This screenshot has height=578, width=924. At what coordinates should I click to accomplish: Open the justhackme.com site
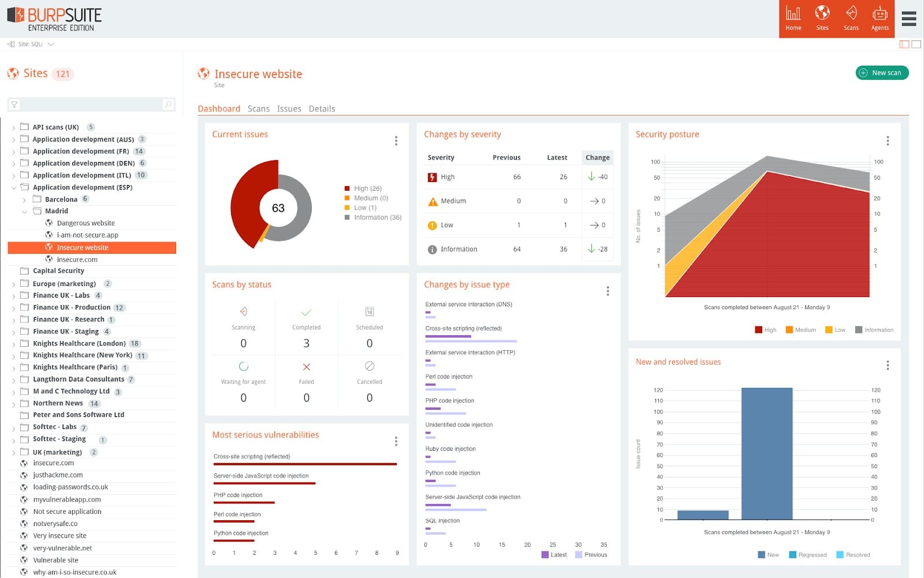(58, 475)
